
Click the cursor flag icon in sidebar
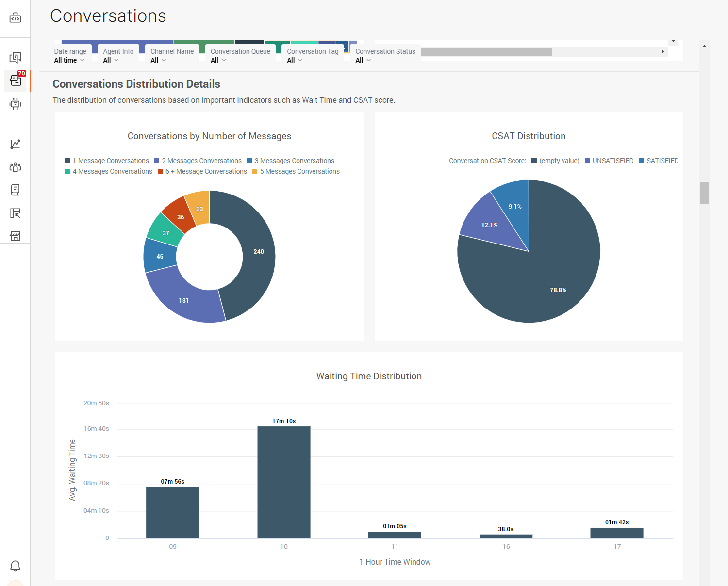(15, 213)
